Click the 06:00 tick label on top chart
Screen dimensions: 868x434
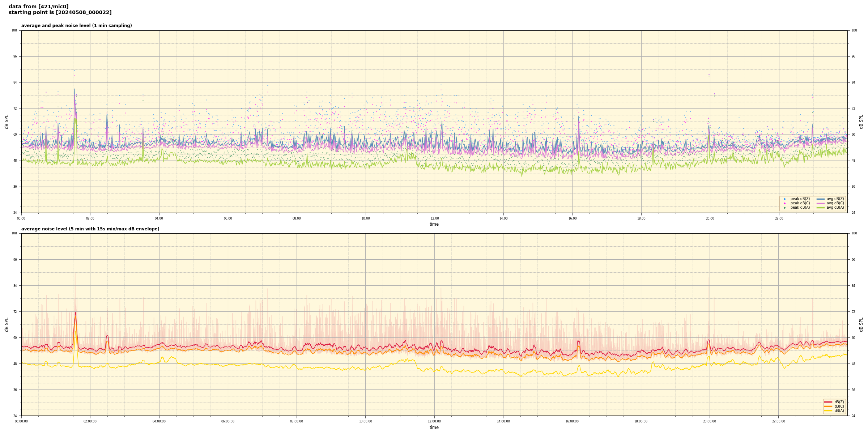[228, 218]
